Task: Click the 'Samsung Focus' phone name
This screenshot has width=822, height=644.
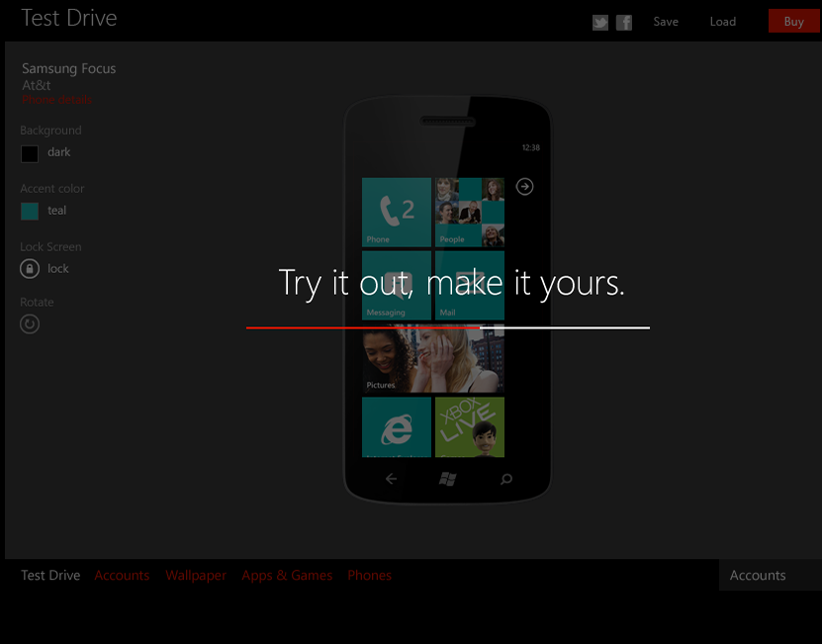Action: tap(68, 68)
